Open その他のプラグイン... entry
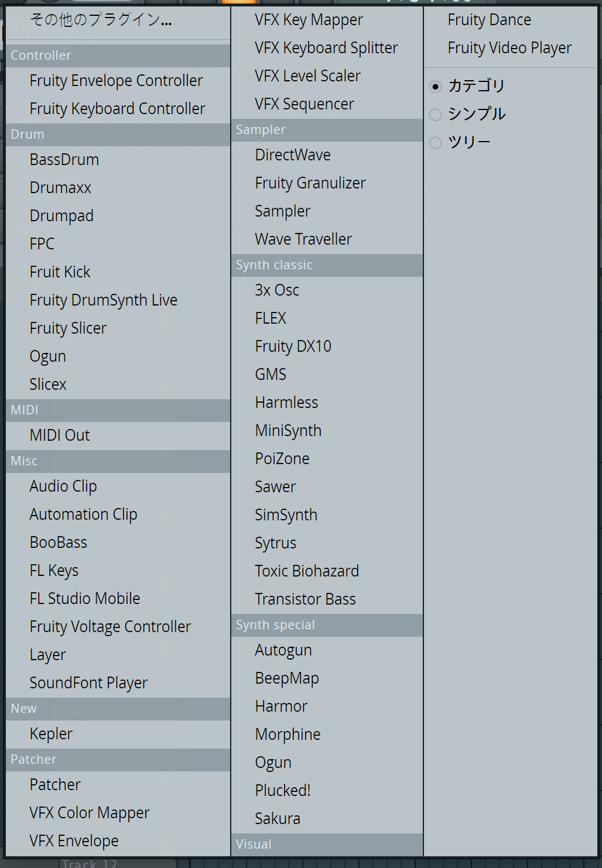 point(100,20)
